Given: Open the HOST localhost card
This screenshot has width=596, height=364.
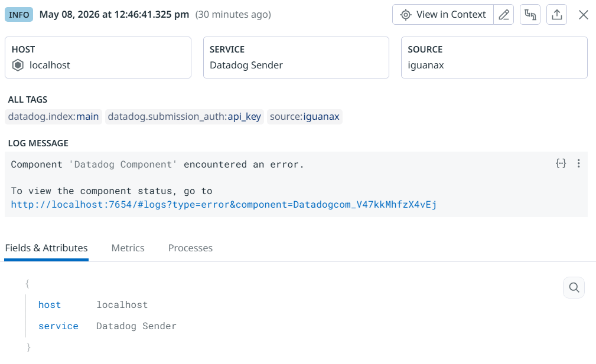Looking at the screenshot, I should click(98, 58).
